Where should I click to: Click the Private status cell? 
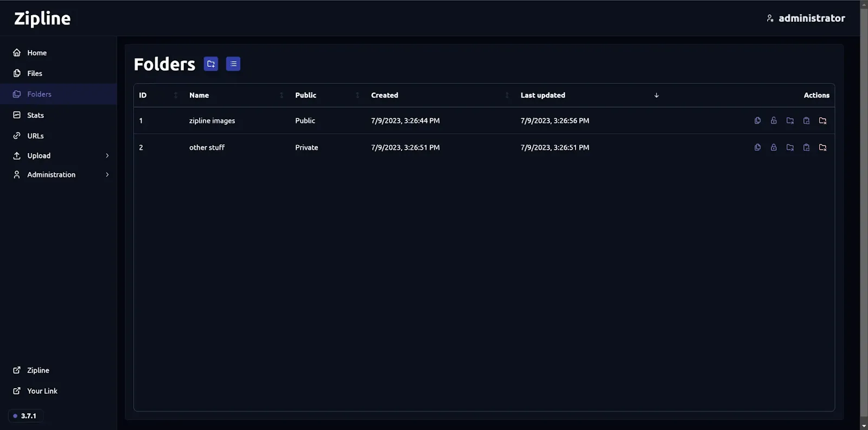pos(307,147)
